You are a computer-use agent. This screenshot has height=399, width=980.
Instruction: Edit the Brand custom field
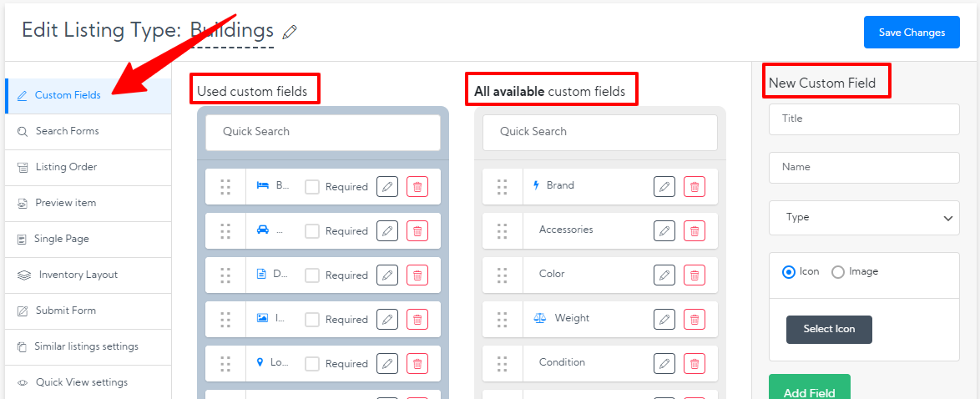(x=664, y=186)
